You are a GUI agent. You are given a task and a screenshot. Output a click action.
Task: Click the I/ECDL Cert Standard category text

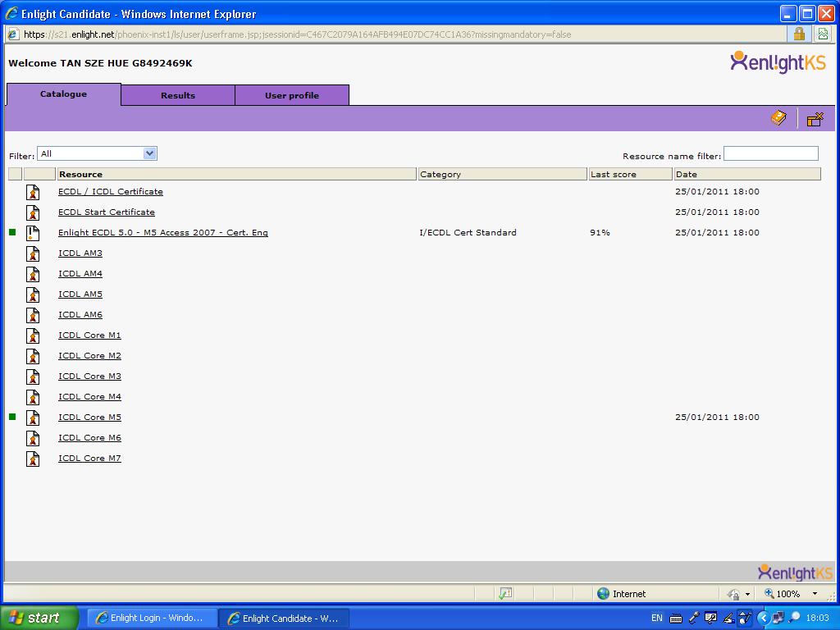[x=468, y=232]
